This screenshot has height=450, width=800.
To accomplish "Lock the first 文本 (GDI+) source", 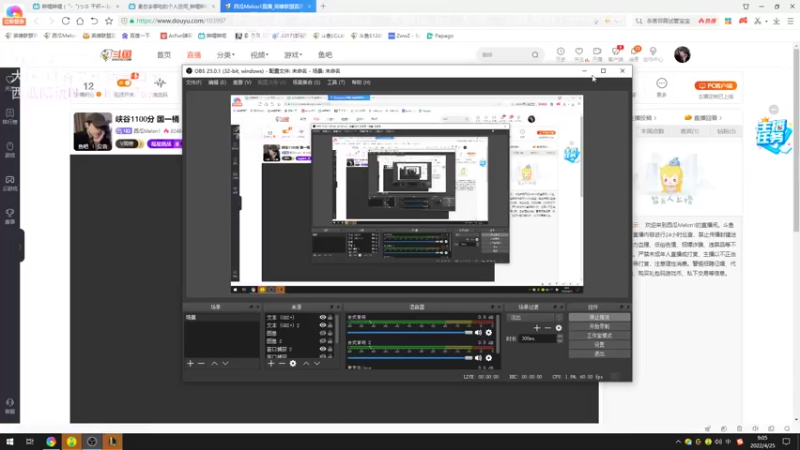I will [330, 317].
